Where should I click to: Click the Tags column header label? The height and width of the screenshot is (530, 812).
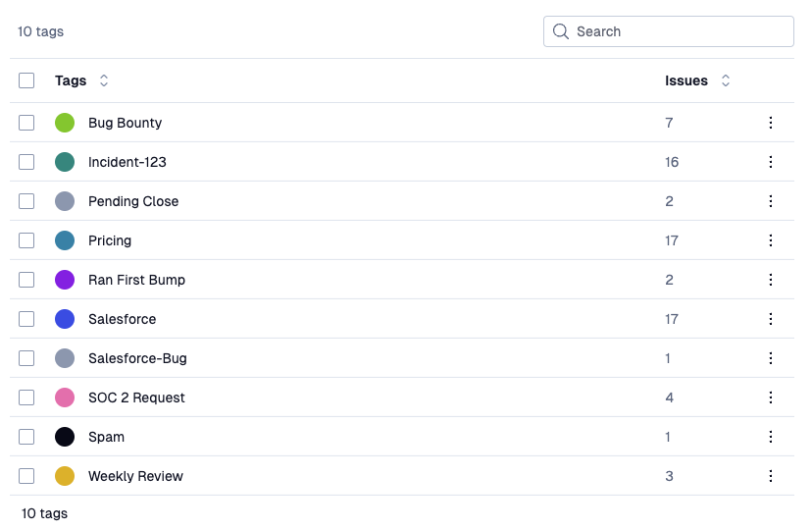coord(71,80)
